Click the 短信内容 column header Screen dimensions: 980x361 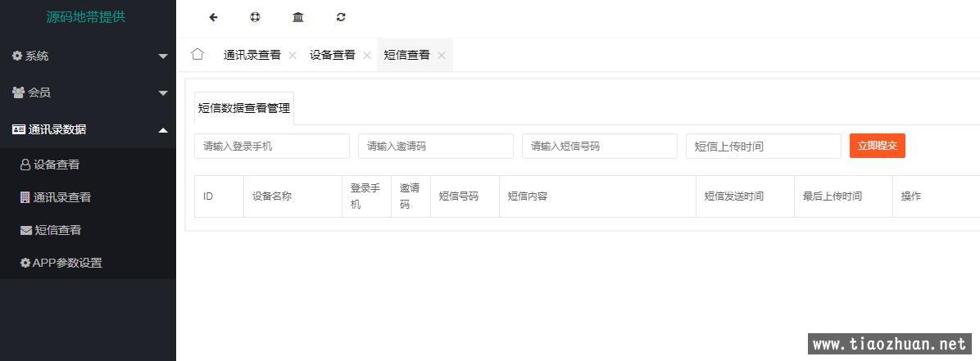(597, 196)
